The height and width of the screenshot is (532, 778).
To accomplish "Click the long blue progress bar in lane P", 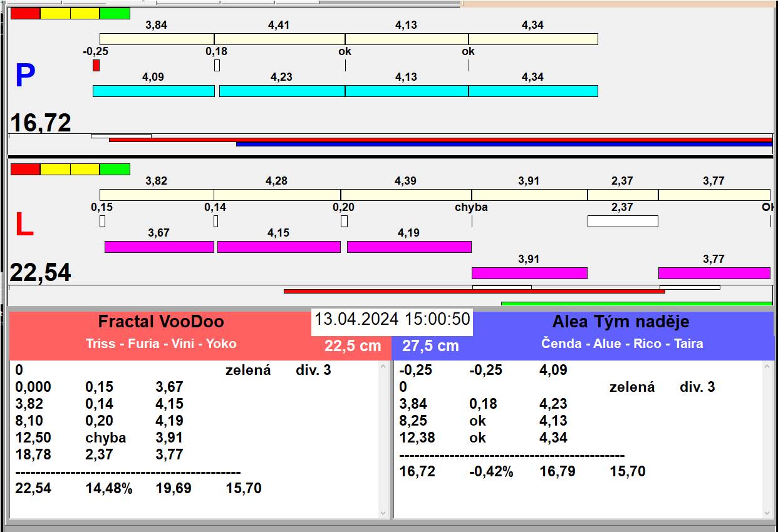I will (x=504, y=144).
